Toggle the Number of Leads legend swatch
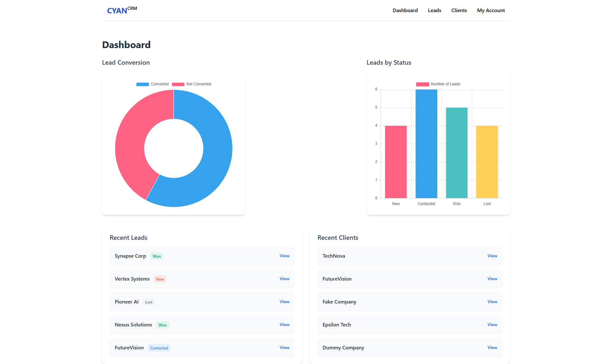This screenshot has height=364, width=612. pos(422,84)
